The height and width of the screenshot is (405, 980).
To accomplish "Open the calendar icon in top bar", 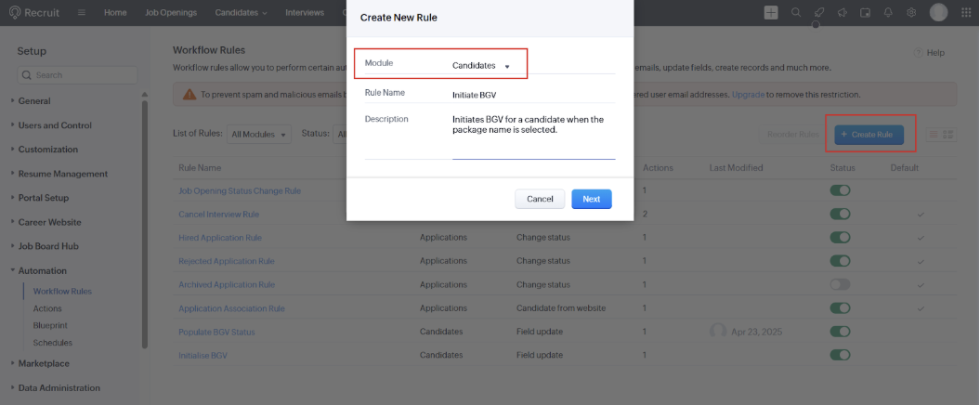I will click(x=865, y=12).
